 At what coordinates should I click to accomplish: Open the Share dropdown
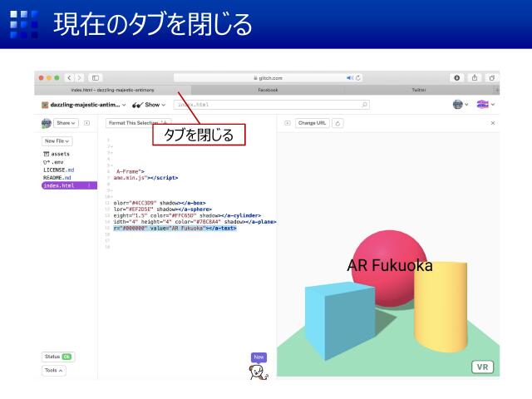point(66,123)
